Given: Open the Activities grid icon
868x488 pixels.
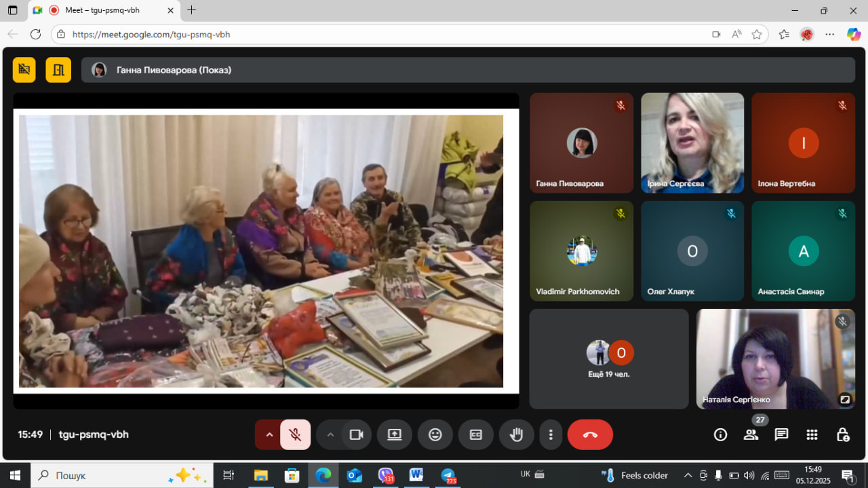Looking at the screenshot, I should point(812,435).
